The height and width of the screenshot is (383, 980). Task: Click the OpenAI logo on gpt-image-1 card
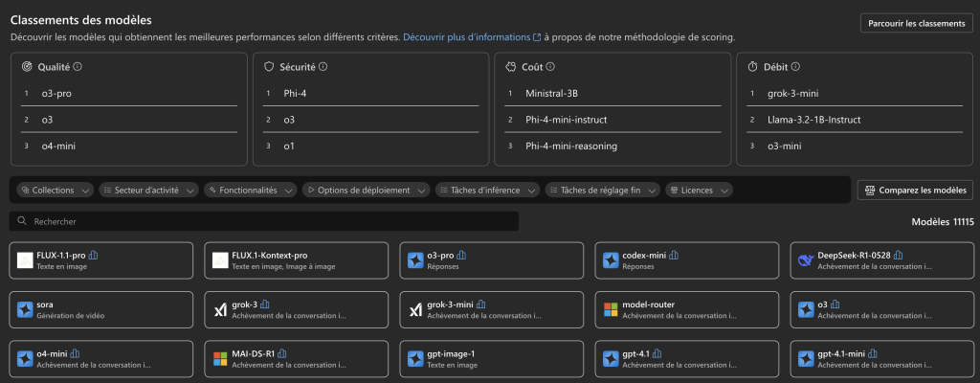click(x=415, y=359)
